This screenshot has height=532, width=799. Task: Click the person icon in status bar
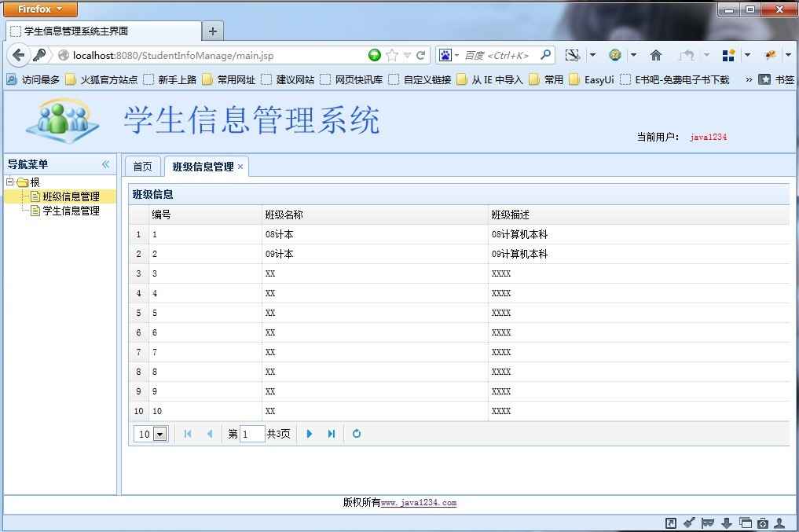coord(779,523)
